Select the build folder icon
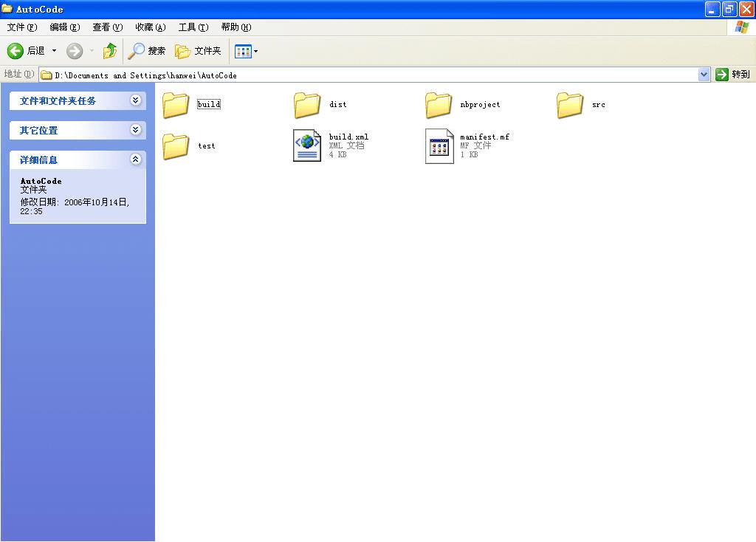 click(x=176, y=105)
